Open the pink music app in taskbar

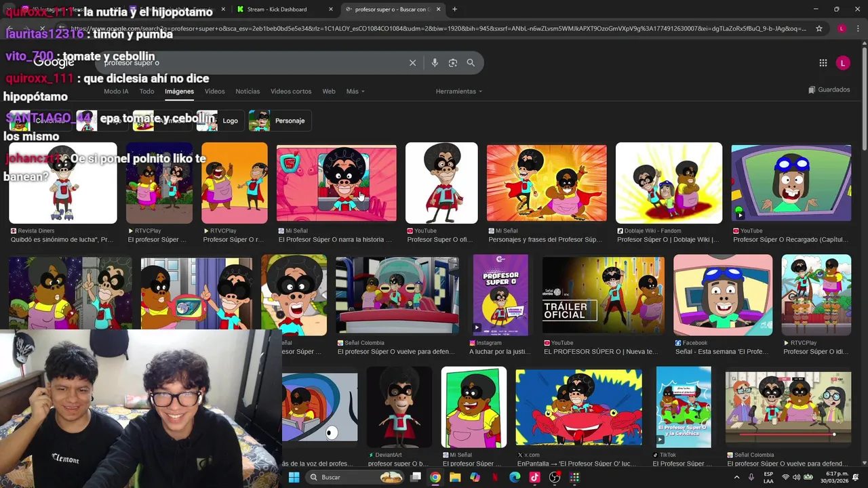click(534, 477)
